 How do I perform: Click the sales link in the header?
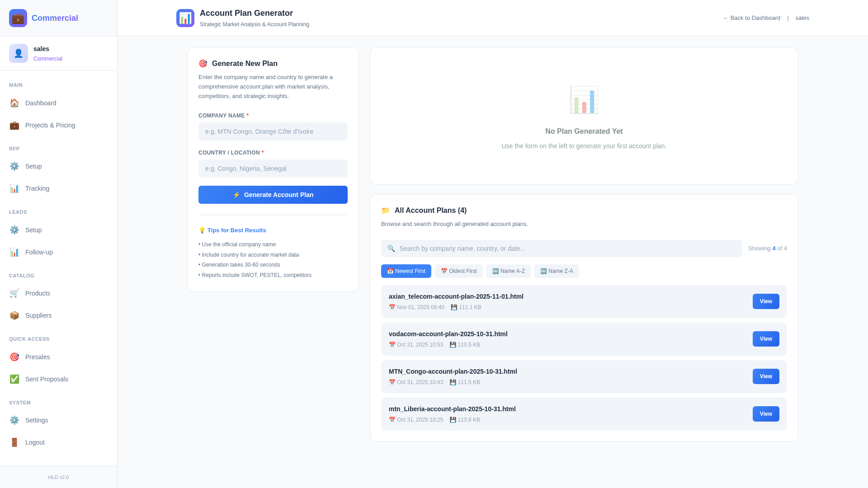point(802,18)
